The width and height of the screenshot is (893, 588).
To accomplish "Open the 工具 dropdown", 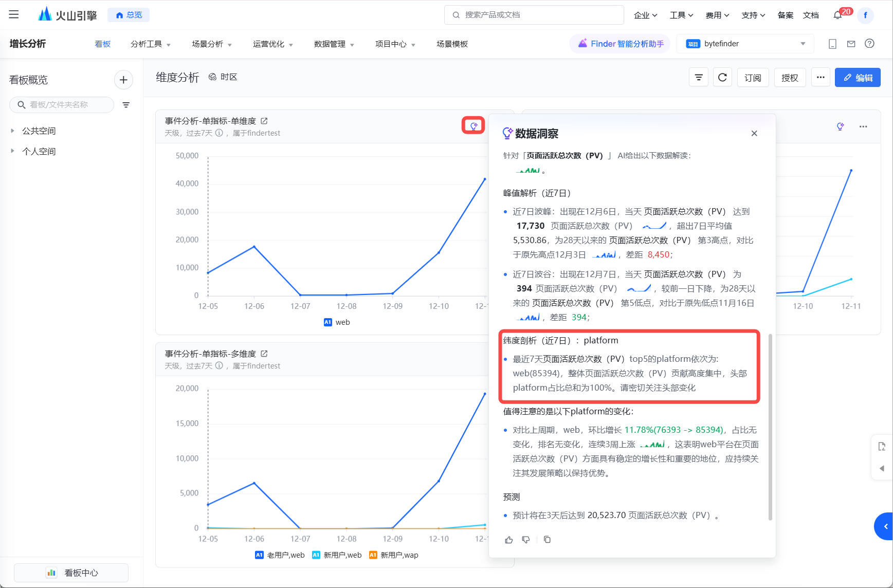I will click(682, 15).
